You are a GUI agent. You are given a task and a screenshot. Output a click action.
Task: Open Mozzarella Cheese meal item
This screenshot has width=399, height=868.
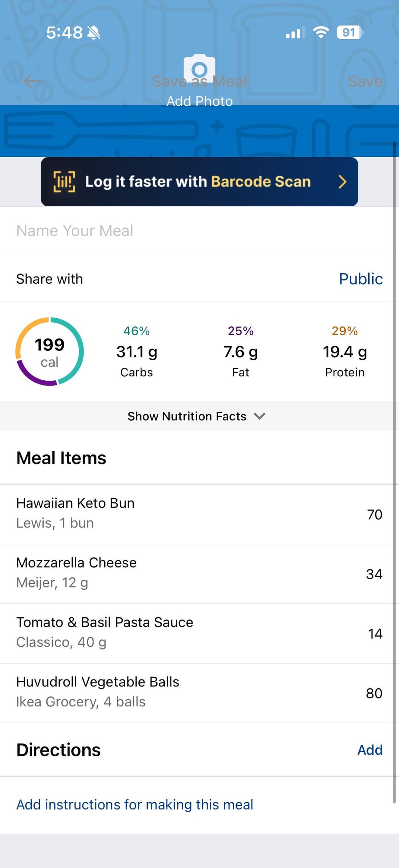[x=199, y=573]
